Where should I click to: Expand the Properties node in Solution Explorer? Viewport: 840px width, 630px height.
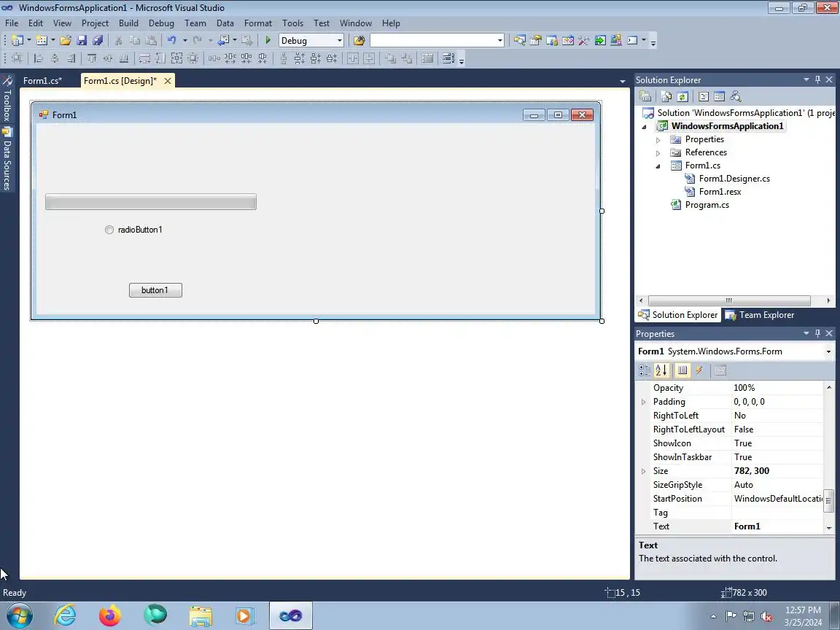point(658,140)
